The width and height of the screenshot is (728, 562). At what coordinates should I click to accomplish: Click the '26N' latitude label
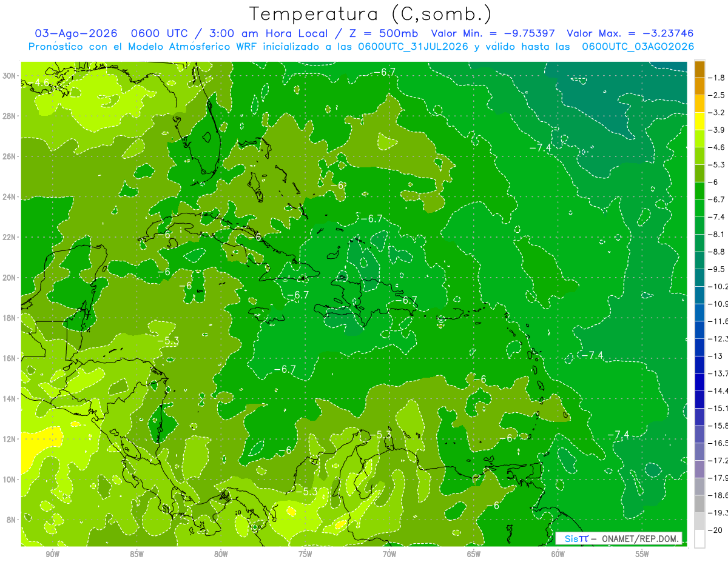tap(10, 156)
